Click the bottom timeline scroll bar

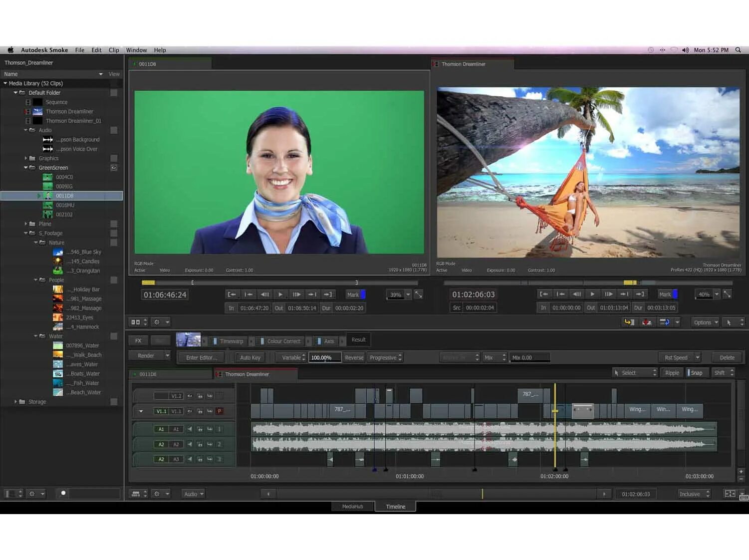(x=437, y=494)
